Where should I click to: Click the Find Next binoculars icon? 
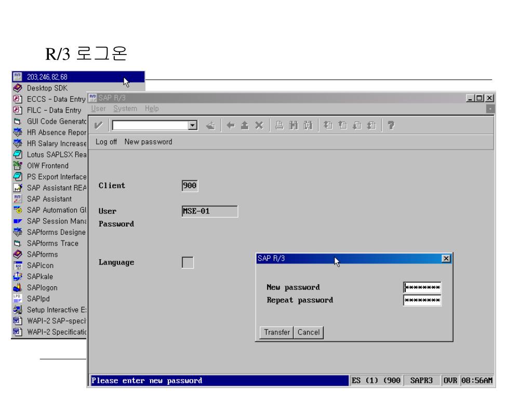click(x=308, y=126)
